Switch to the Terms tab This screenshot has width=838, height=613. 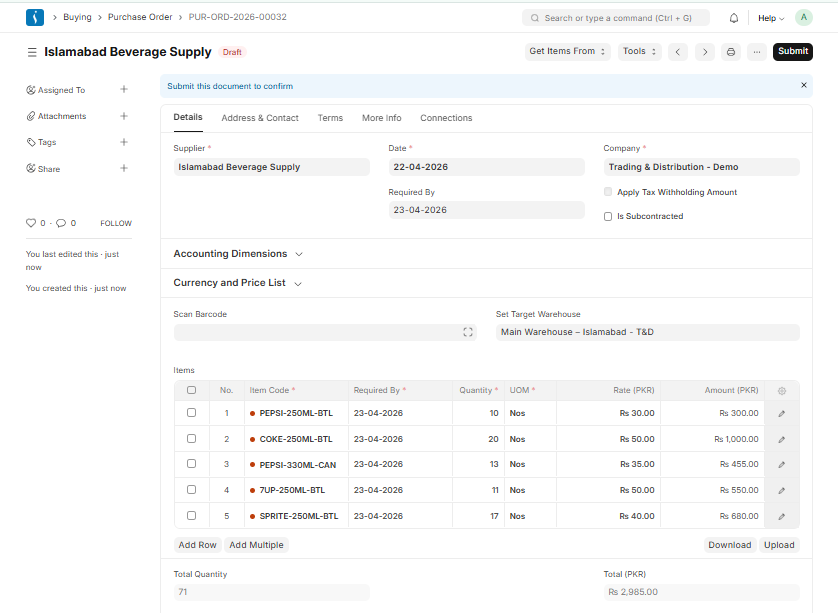pyautogui.click(x=330, y=117)
